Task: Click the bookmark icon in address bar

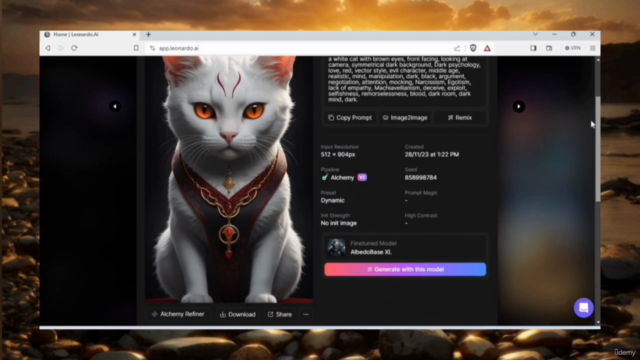Action: (136, 48)
